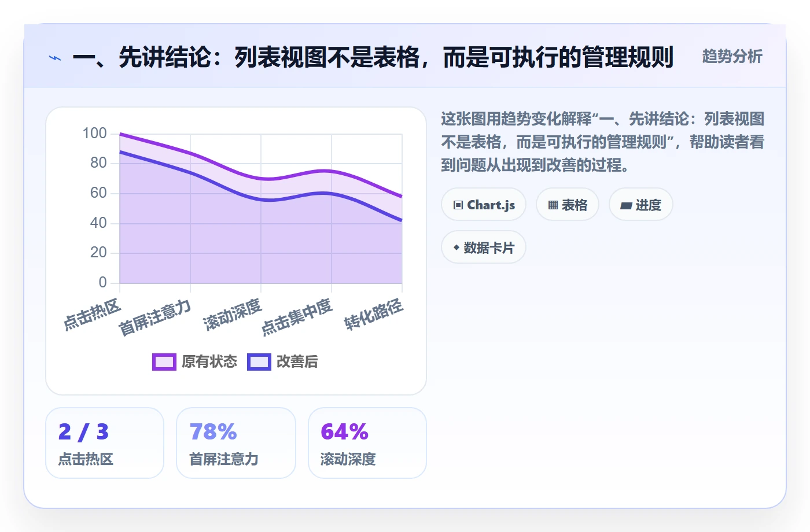Click the 40 y-axis value
Image resolution: width=810 pixels, height=532 pixels.
[98, 223]
